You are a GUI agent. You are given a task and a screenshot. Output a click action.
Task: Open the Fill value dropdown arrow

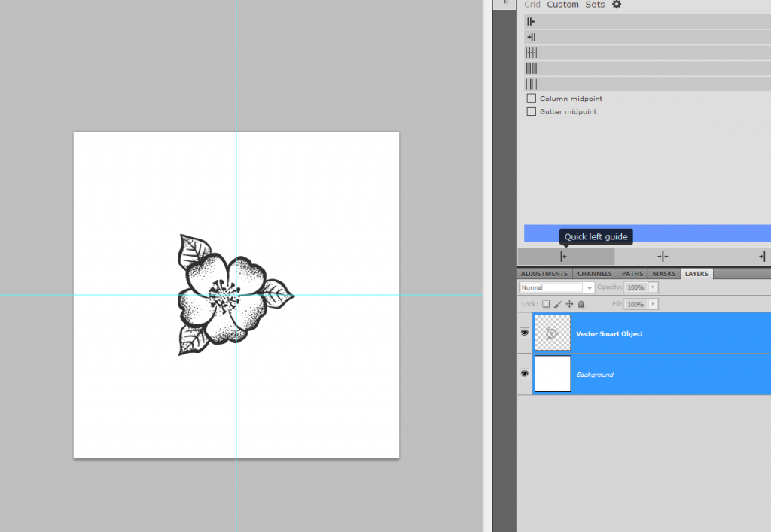coord(652,303)
